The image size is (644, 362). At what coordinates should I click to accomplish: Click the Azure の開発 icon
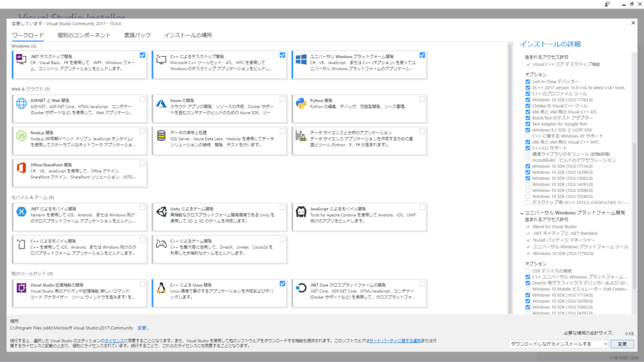tap(161, 103)
